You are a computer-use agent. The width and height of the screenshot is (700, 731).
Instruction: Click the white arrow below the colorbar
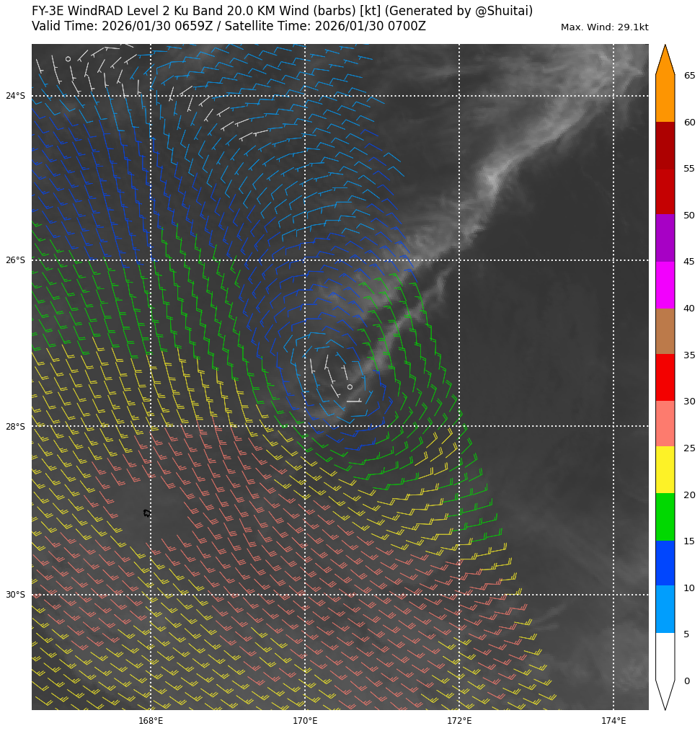point(665,694)
